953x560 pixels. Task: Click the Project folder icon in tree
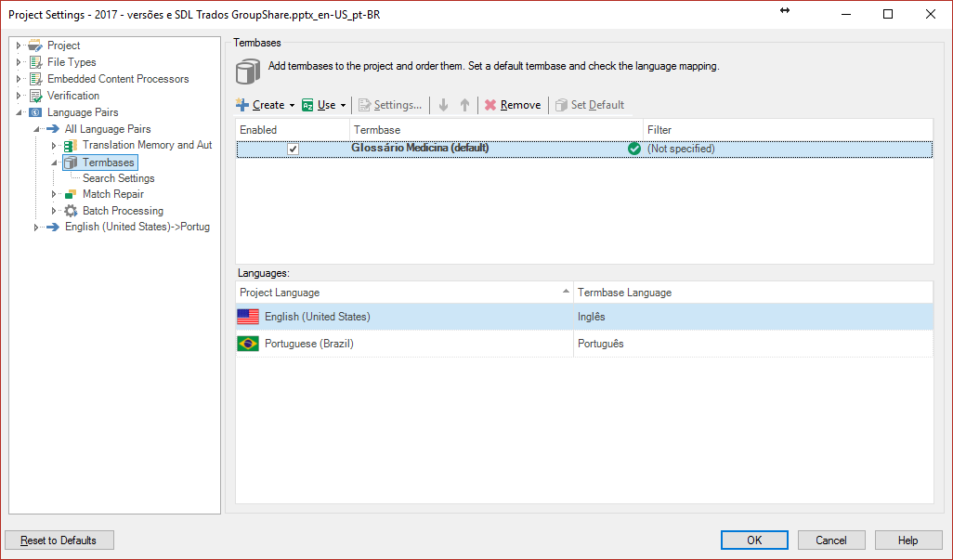[35, 46]
